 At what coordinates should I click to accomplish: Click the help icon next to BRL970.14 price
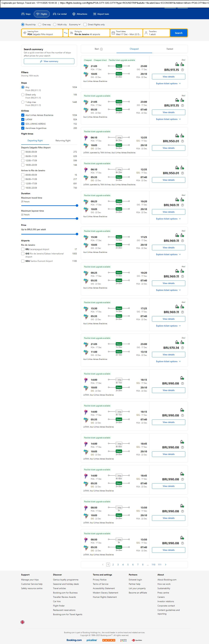point(182,348)
